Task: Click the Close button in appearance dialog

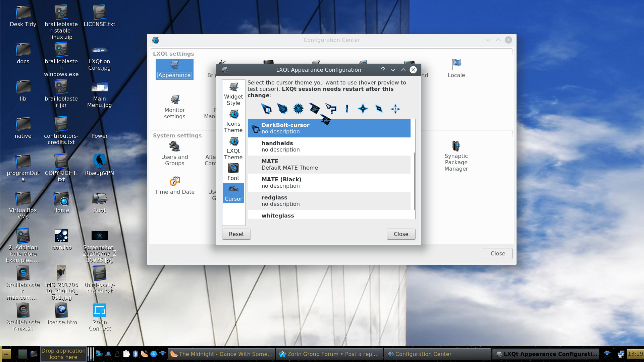Action: (x=400, y=233)
